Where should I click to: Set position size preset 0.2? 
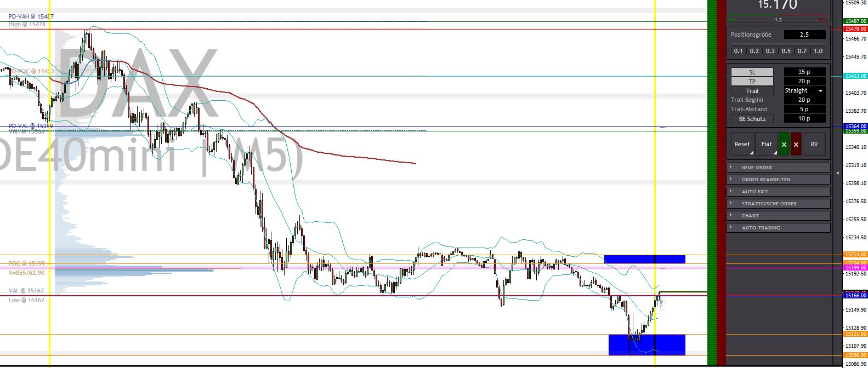click(x=754, y=51)
